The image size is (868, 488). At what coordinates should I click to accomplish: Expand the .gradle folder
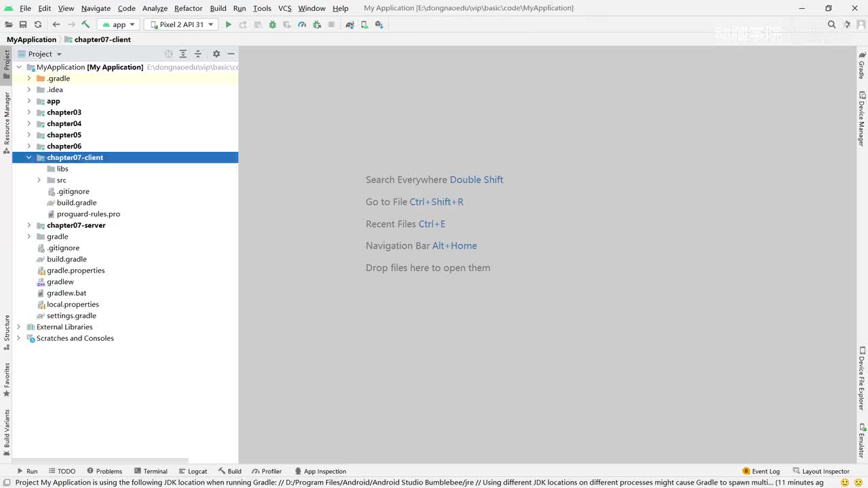[29, 79]
